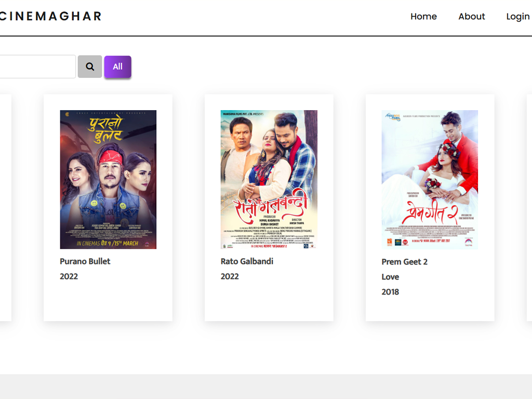Select the purple All filter button
The width and height of the screenshot is (532, 399).
click(x=118, y=66)
